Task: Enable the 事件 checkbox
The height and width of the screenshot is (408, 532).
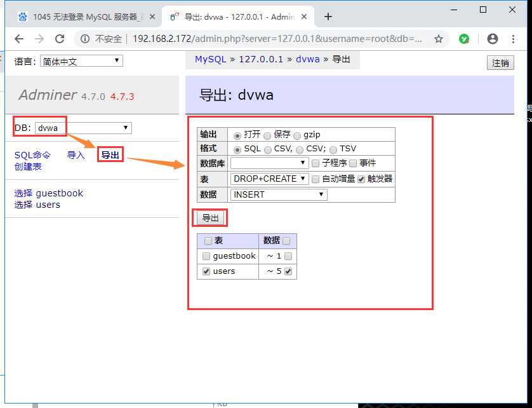Action: tap(353, 163)
